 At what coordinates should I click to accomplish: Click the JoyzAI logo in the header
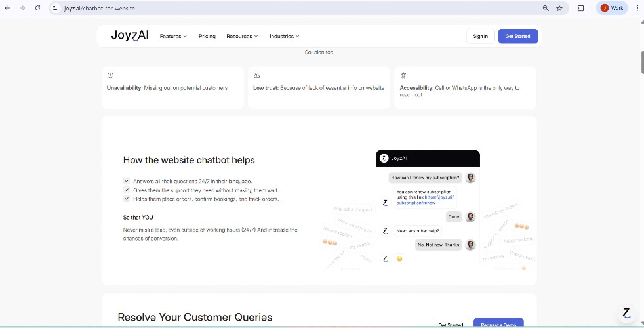click(x=129, y=35)
